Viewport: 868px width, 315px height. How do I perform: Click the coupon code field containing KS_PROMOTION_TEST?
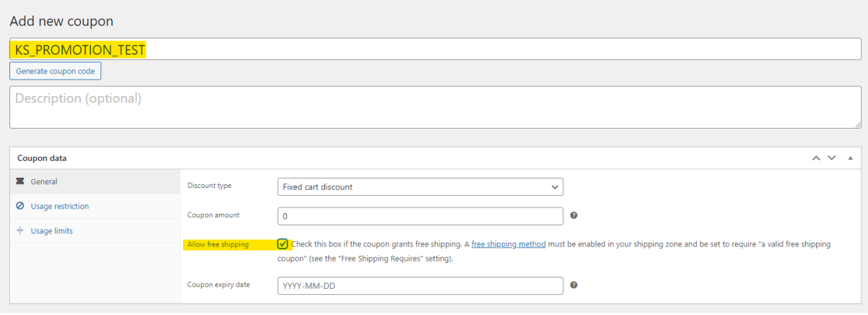pos(434,49)
